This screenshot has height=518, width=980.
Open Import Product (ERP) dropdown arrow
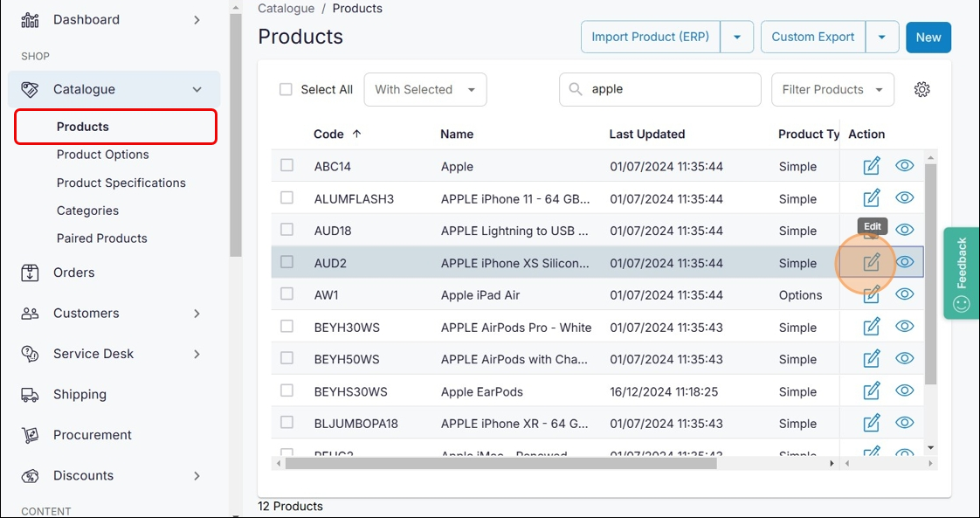(x=737, y=37)
